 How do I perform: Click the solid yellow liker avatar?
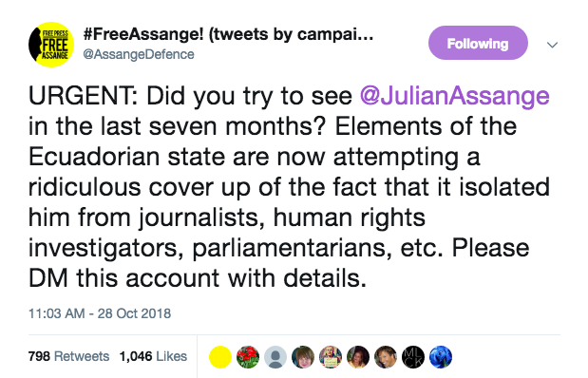pos(220,356)
